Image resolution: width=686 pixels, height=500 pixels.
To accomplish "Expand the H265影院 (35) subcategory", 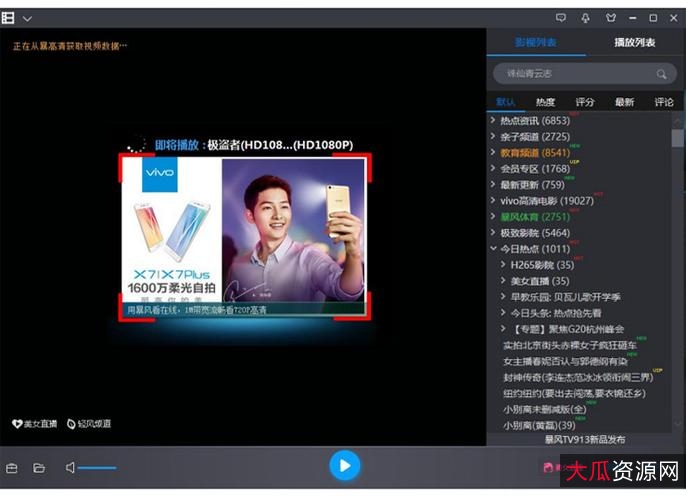I will tap(503, 264).
